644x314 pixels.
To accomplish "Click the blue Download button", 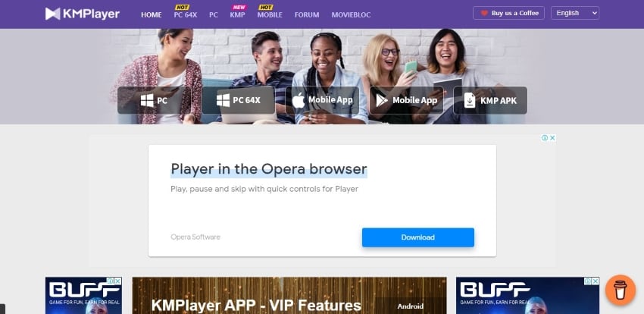I will pyautogui.click(x=418, y=237).
